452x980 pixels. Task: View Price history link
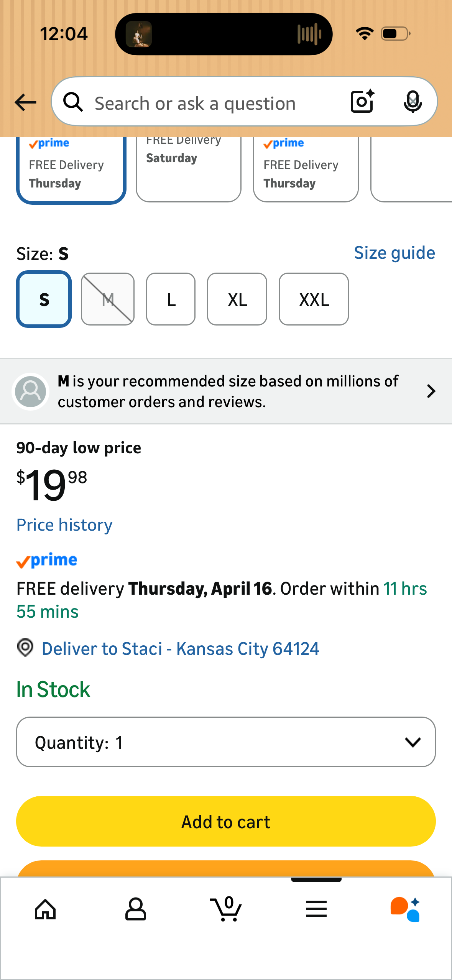coord(64,525)
